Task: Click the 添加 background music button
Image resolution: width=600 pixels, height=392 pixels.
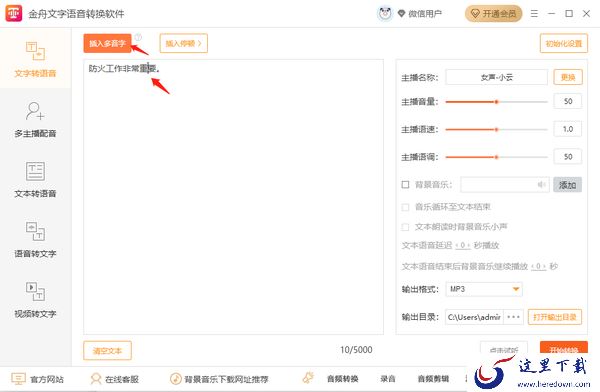Action: [567, 185]
